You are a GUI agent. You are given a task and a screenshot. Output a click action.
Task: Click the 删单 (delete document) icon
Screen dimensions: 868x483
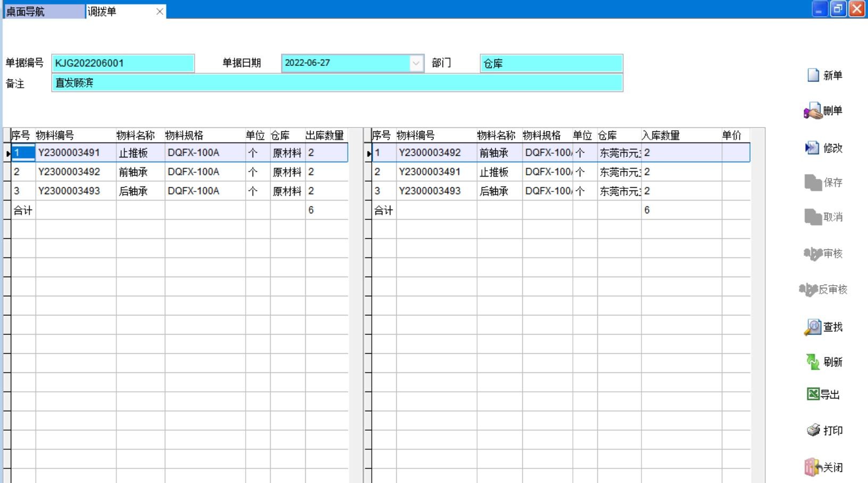[x=813, y=111]
